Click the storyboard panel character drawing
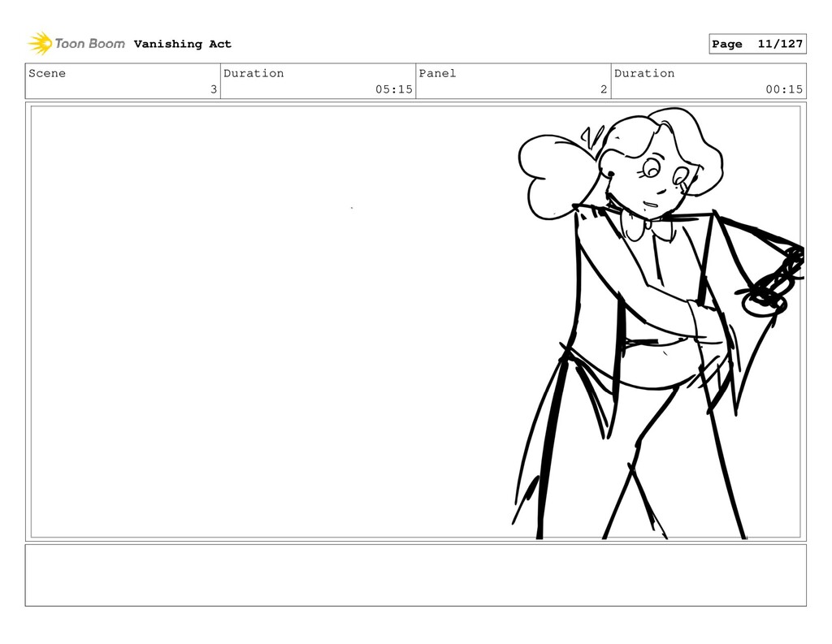The height and width of the screenshot is (644, 832). (658, 323)
